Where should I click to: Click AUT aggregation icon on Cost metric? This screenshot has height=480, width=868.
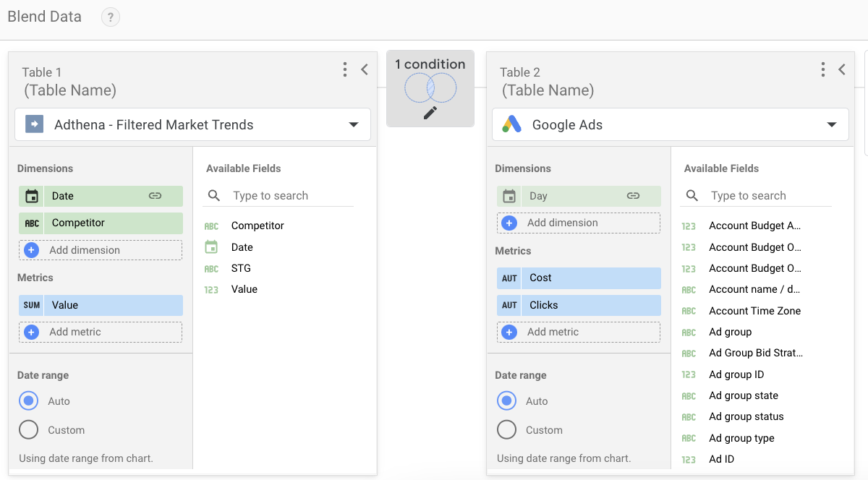(510, 278)
